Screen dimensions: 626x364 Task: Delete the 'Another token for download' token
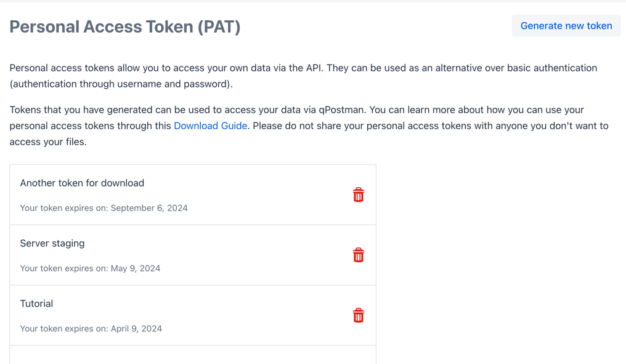pyautogui.click(x=358, y=195)
